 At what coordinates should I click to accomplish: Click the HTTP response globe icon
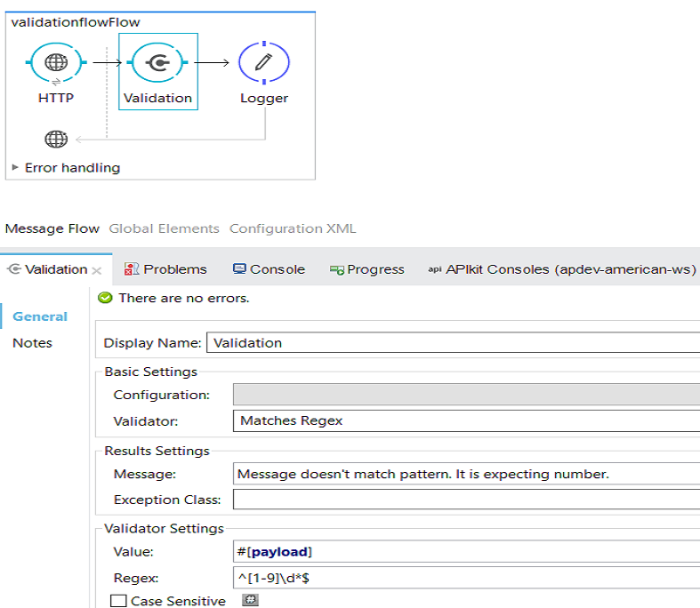[x=56, y=139]
